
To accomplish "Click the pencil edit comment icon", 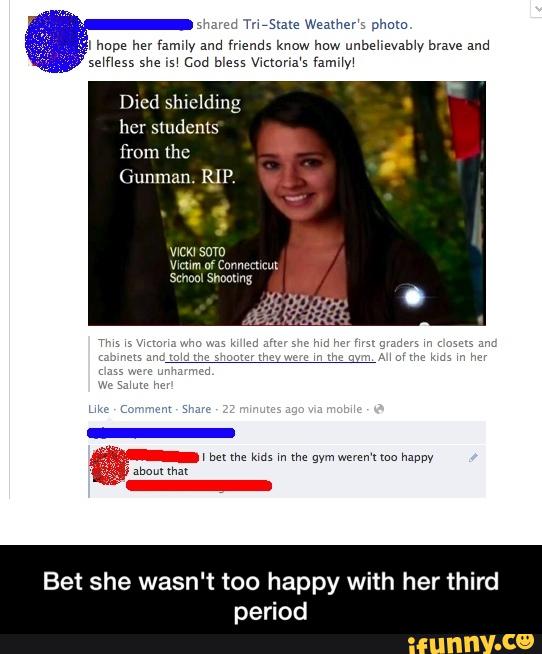I will [473, 458].
